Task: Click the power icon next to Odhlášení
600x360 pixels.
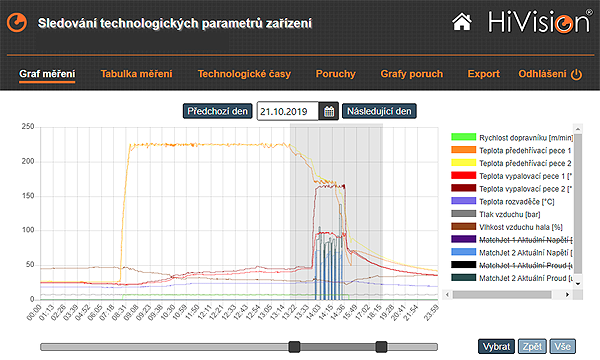Action: pos(576,74)
